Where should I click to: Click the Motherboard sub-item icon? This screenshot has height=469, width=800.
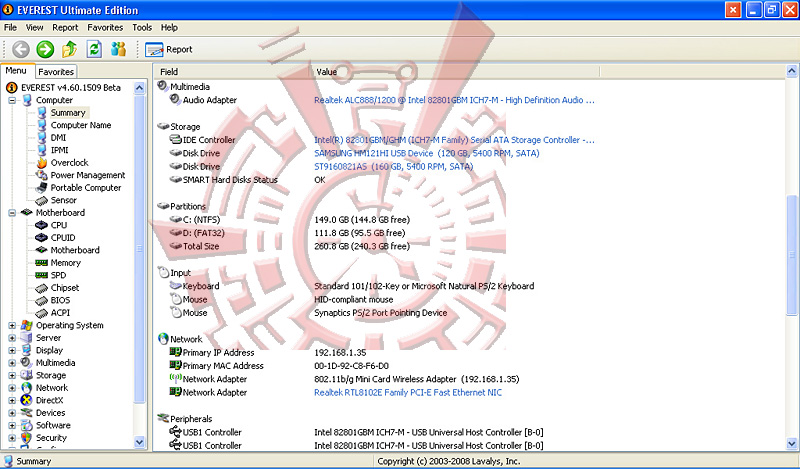[42, 250]
